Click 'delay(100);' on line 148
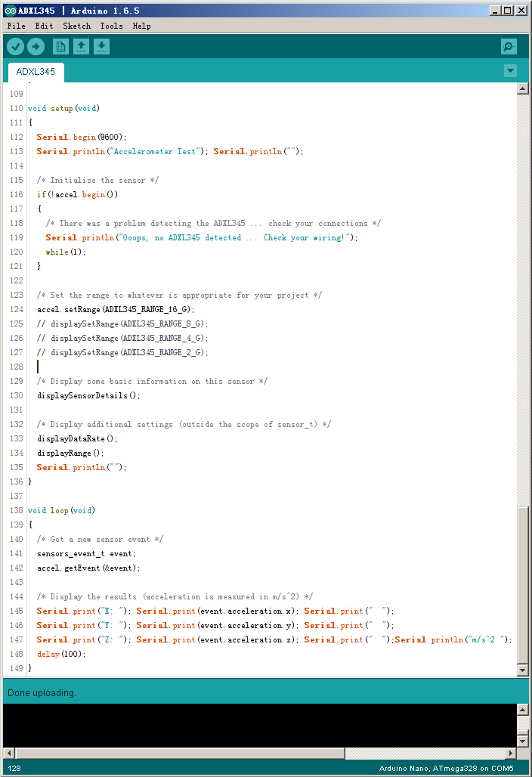Image resolution: width=532 pixels, height=777 pixels. [x=61, y=654]
